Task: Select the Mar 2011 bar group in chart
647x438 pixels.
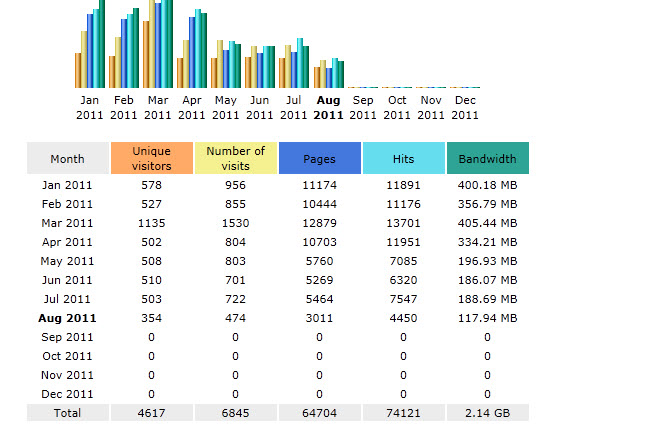Action: 158,44
